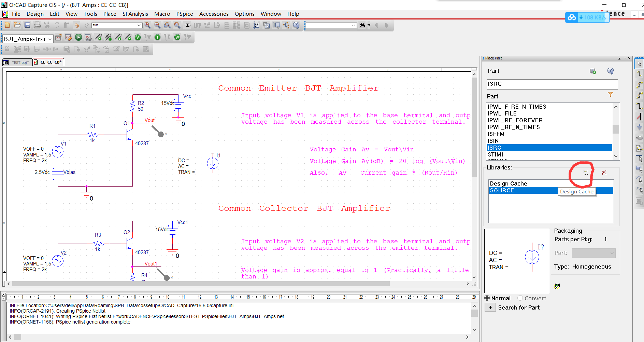Click part filter funnel icon
Image resolution: width=644 pixels, height=342 pixels.
(611, 95)
